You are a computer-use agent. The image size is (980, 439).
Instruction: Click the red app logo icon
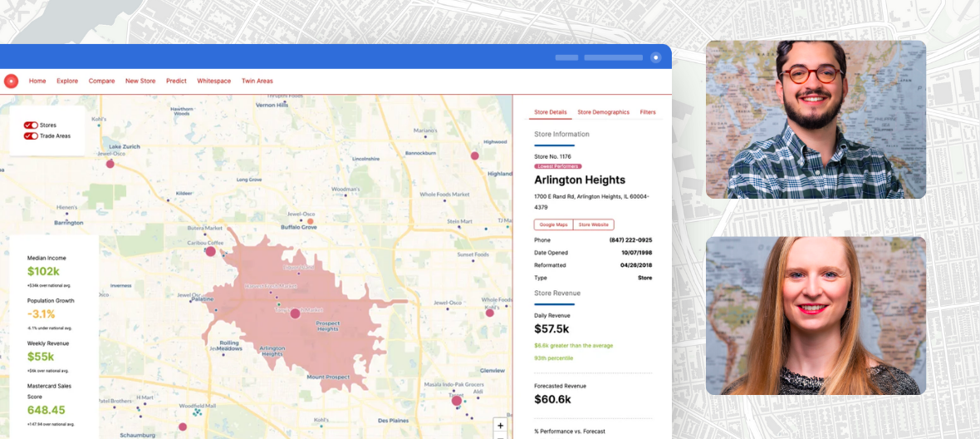[x=12, y=81]
